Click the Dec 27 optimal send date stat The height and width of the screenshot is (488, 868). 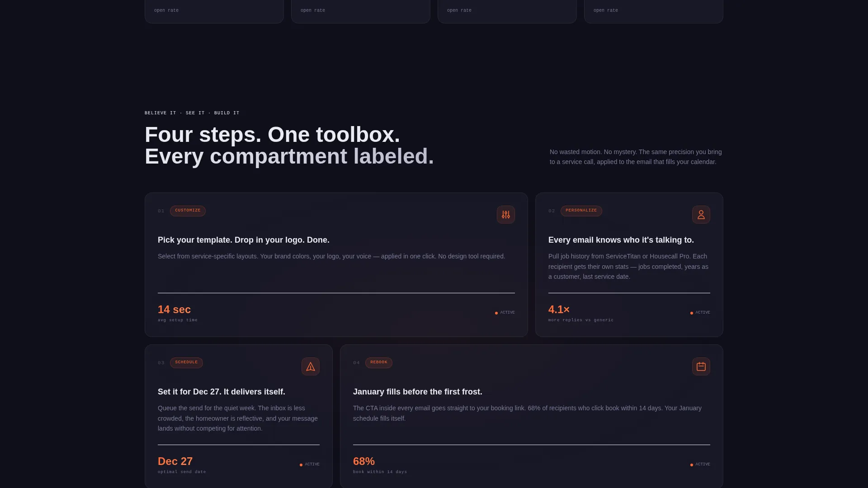182,465
